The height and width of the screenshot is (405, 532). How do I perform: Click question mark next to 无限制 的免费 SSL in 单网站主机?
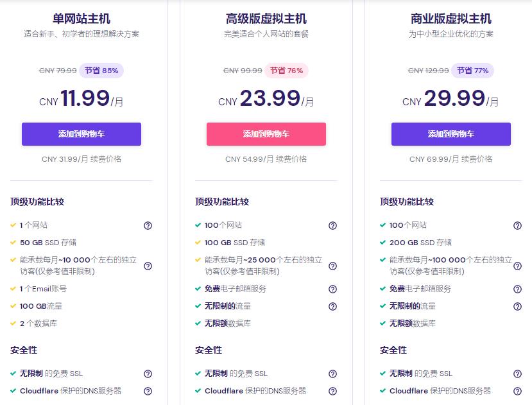[x=148, y=374]
